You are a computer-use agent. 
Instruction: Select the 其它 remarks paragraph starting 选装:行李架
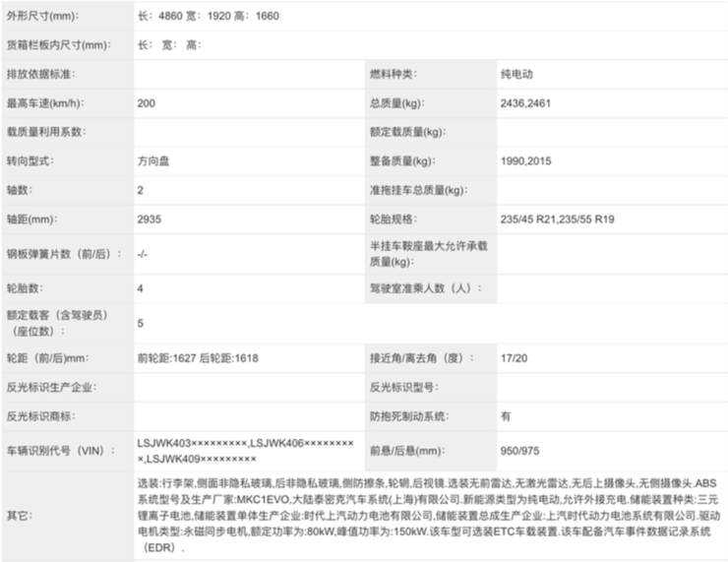click(429, 516)
